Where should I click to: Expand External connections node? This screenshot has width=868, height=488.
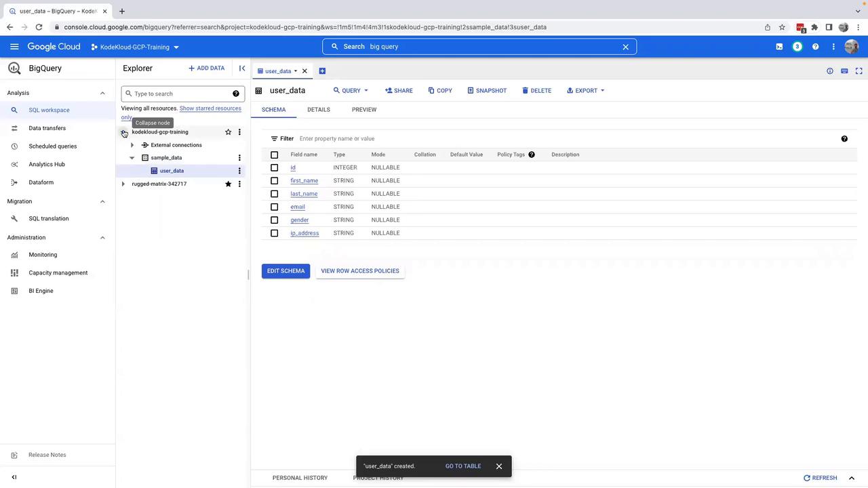coord(132,145)
